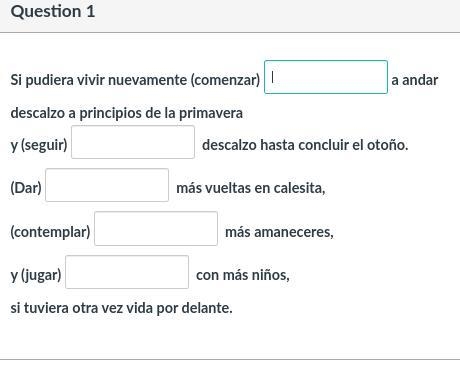Focus the blank field after (seguir)
Image resolution: width=460 pixels, height=367 pixels.
(x=133, y=142)
